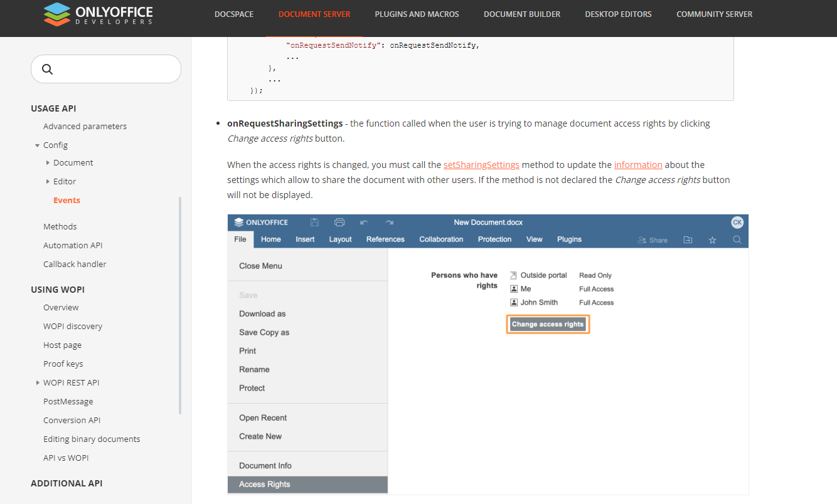Open PLUGINS AND MACROS top menu
This screenshot has height=504, width=837.
coord(417,14)
